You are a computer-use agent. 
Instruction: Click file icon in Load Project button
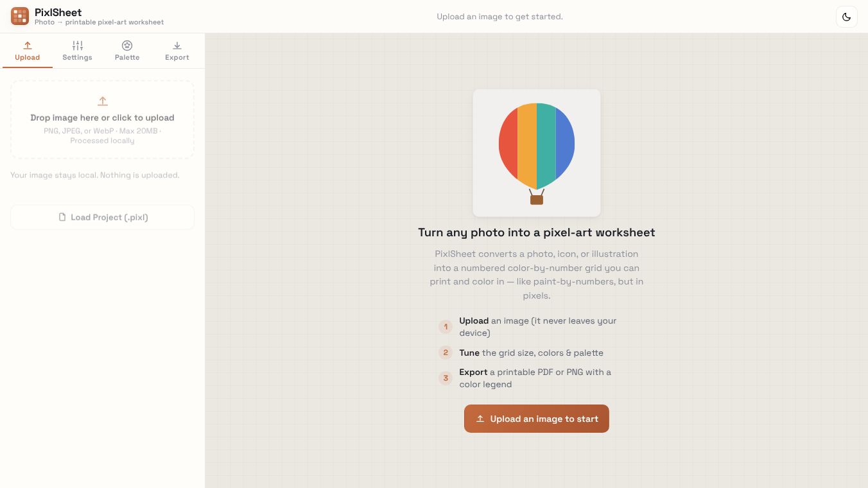click(62, 217)
